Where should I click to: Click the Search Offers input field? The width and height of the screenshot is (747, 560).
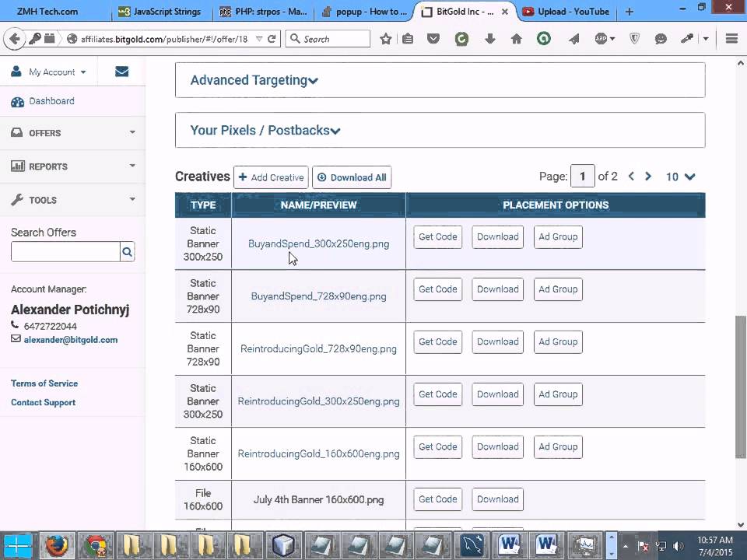pos(65,251)
